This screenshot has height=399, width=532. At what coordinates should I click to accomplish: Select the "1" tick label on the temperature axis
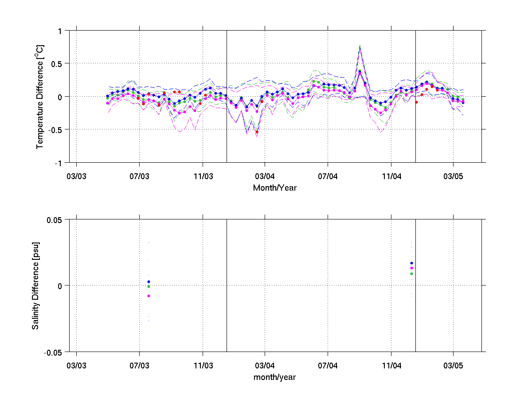(x=60, y=31)
